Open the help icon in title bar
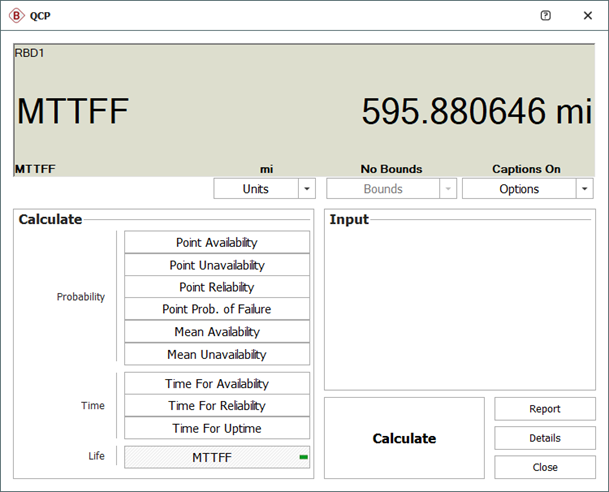Viewport: 609px width, 492px height. pos(545,16)
